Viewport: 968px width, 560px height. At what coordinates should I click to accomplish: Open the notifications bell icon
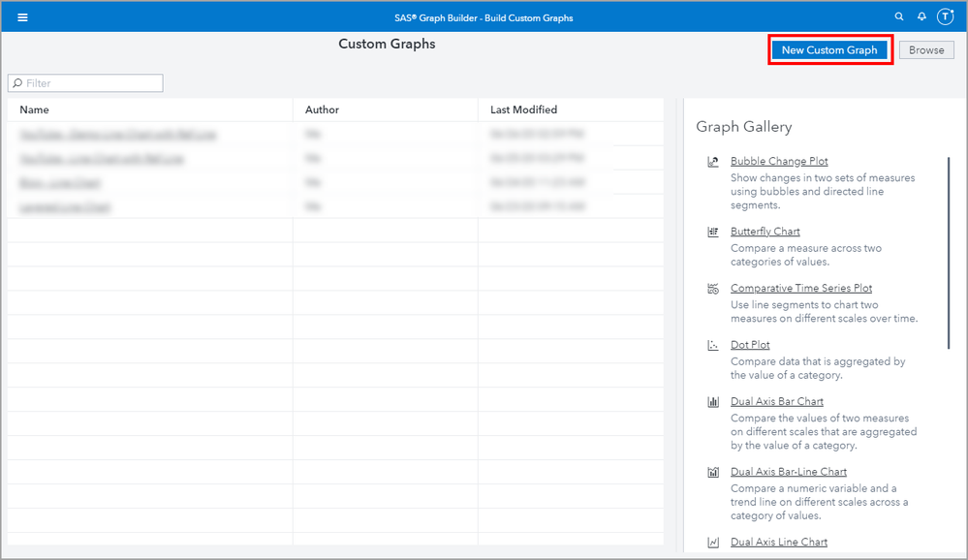921,17
